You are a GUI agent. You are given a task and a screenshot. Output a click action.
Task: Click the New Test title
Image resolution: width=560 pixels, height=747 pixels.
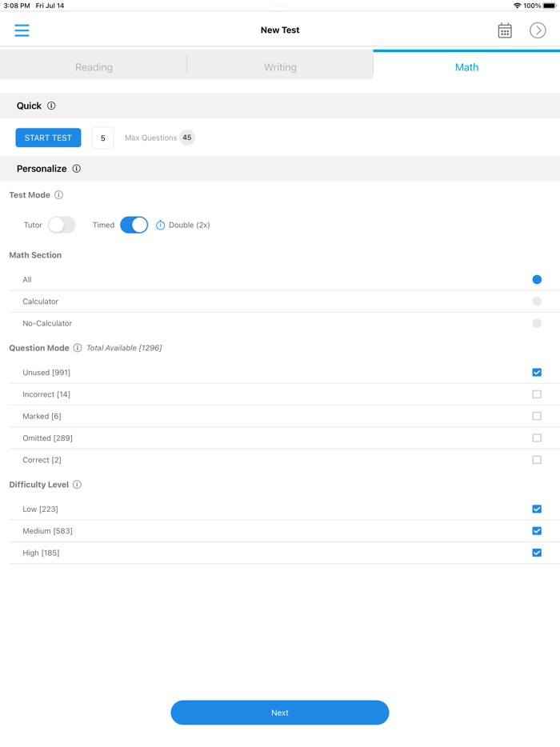[x=280, y=30]
